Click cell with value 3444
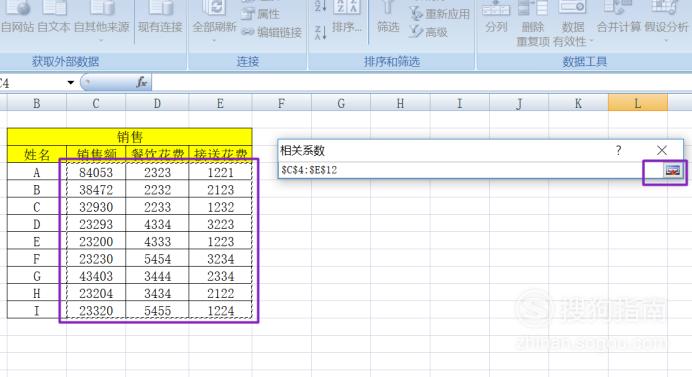692x377 pixels. point(157,276)
